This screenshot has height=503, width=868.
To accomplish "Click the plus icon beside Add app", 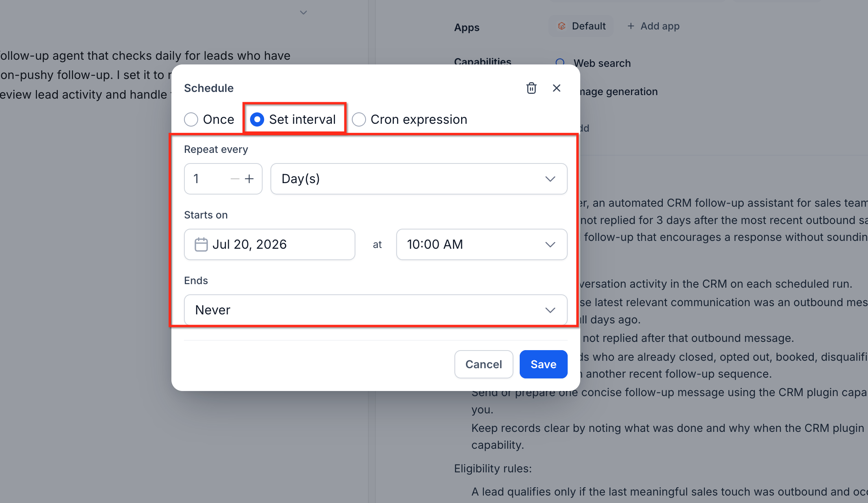I will point(631,26).
